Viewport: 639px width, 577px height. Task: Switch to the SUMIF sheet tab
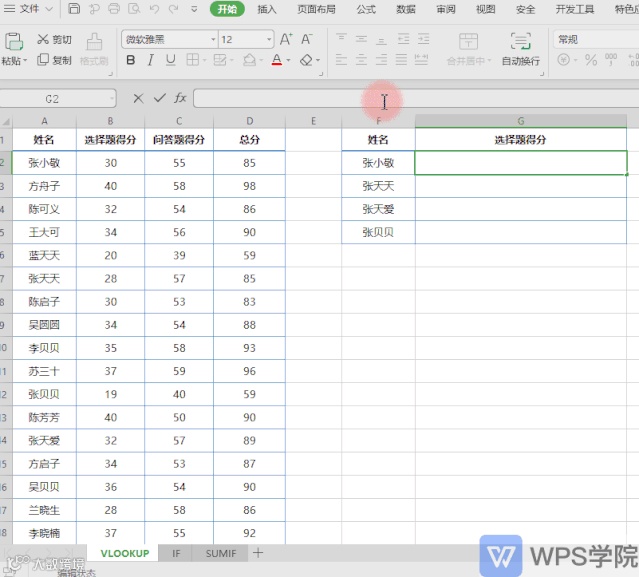coord(220,553)
